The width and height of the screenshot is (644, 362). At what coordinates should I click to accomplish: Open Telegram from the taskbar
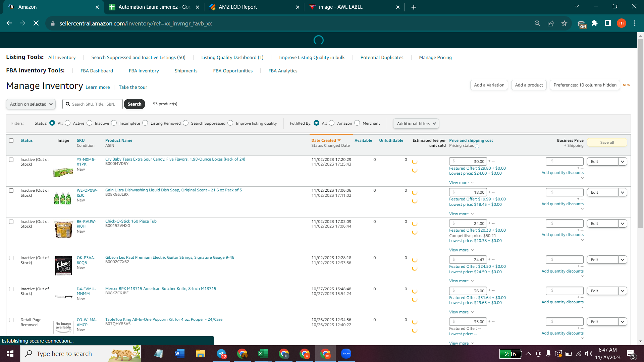(221, 354)
